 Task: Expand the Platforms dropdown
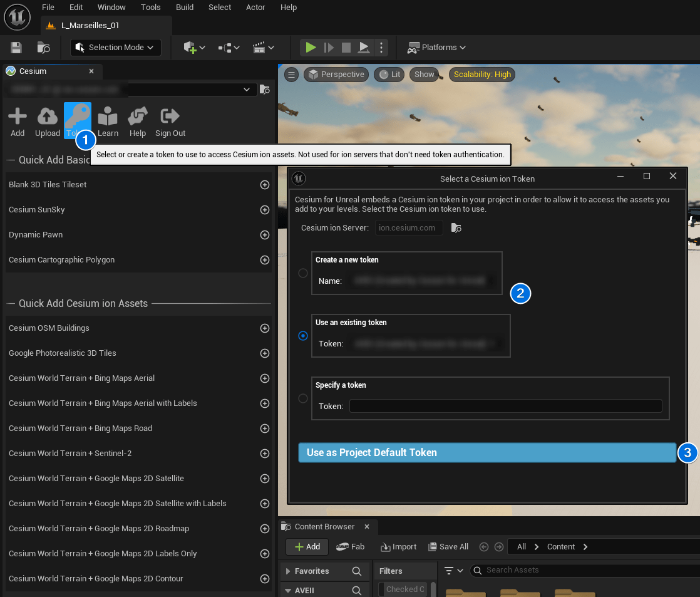437,48
